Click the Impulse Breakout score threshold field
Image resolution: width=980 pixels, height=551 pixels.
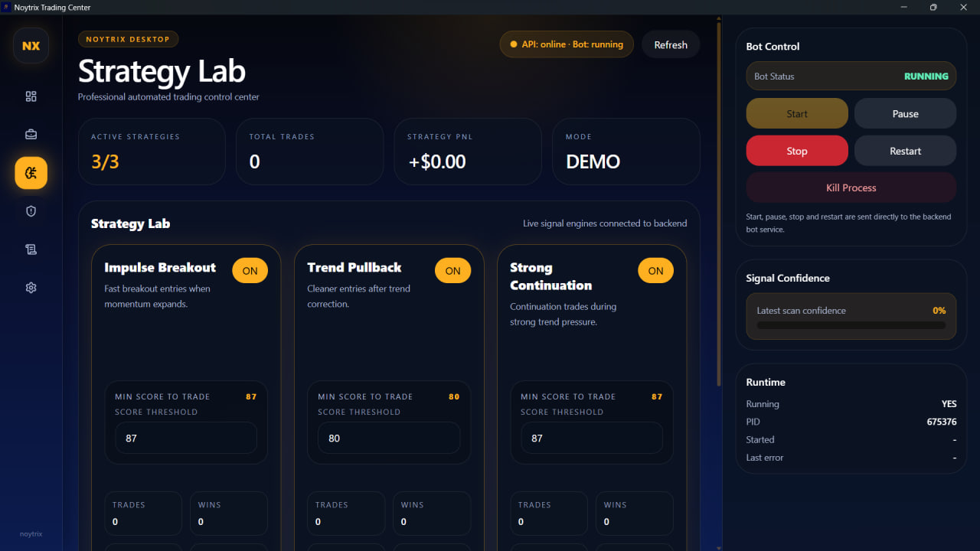point(186,439)
